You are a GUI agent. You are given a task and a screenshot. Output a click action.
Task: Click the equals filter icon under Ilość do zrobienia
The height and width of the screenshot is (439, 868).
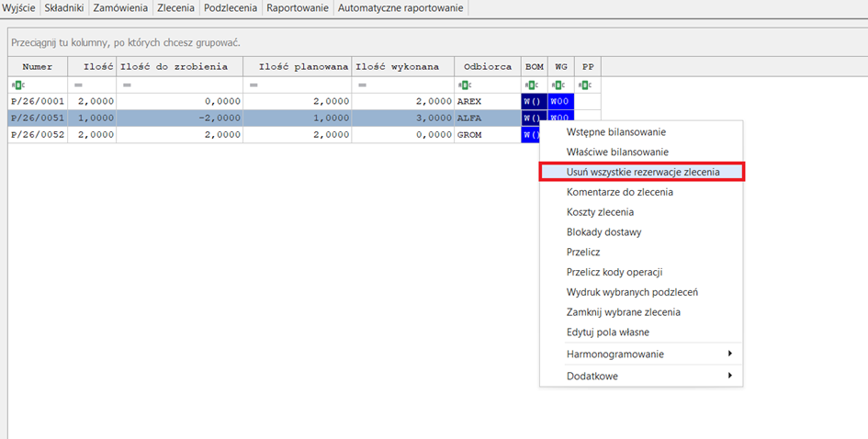(x=126, y=84)
